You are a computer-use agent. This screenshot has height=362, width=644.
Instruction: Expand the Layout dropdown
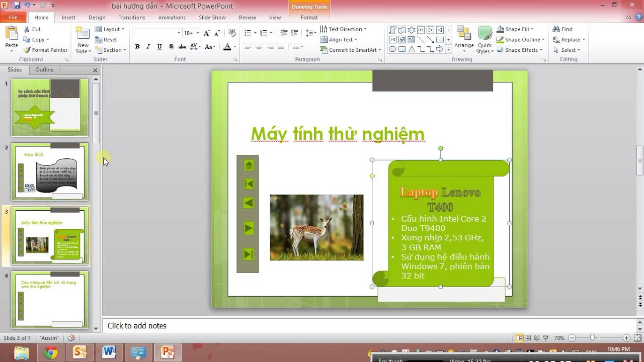(110, 29)
